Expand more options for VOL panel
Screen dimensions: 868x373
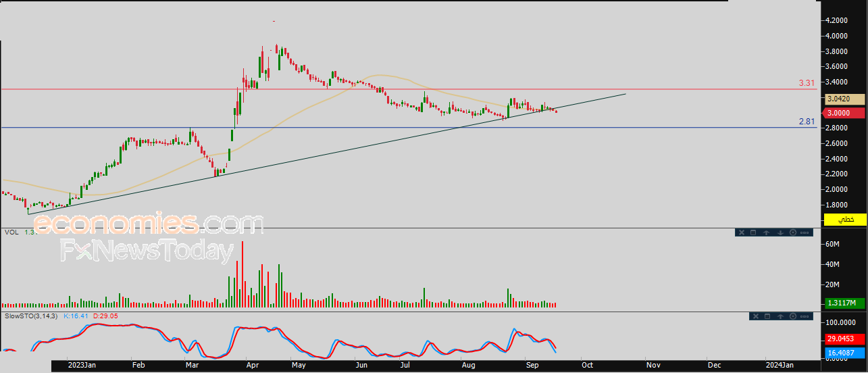[805, 232]
